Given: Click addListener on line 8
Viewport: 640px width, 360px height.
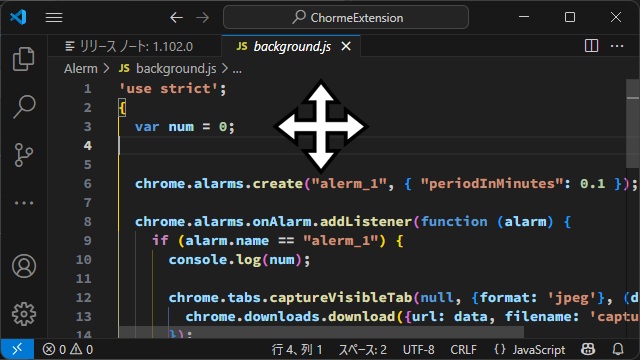Looking at the screenshot, I should point(366,222).
